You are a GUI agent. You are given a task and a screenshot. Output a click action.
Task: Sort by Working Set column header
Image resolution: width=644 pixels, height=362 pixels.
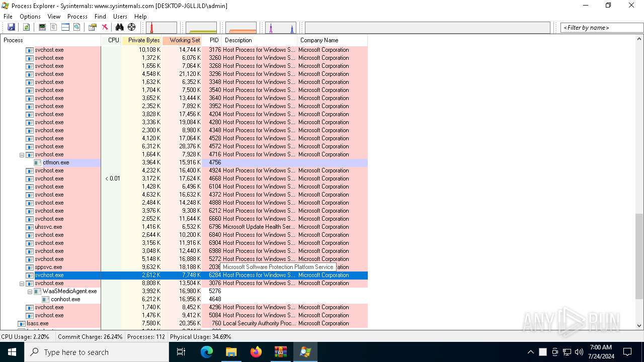(x=182, y=40)
